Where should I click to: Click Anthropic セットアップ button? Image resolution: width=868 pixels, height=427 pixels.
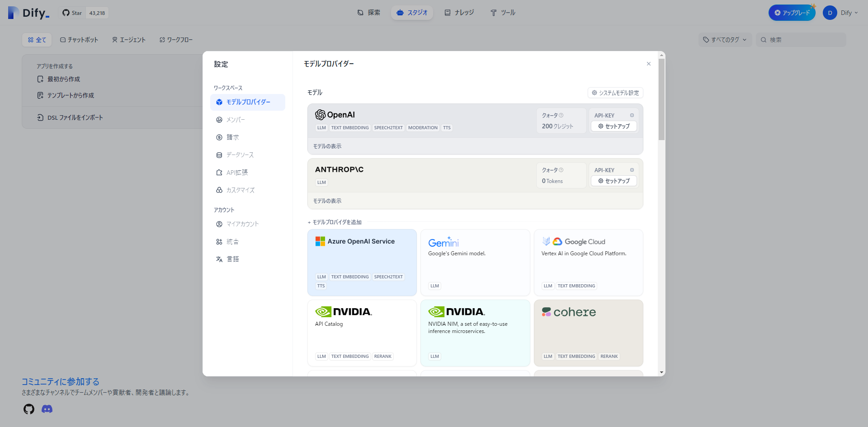coord(614,181)
